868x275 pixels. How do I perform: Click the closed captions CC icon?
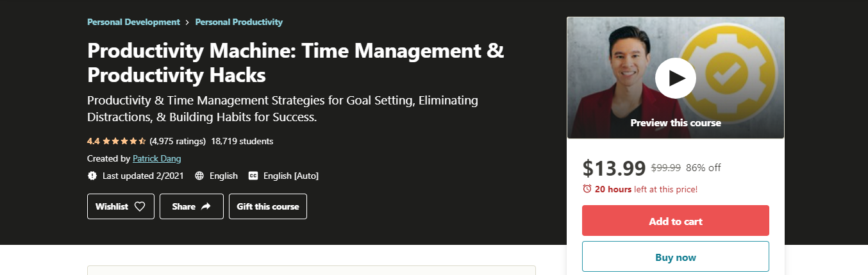tap(253, 176)
